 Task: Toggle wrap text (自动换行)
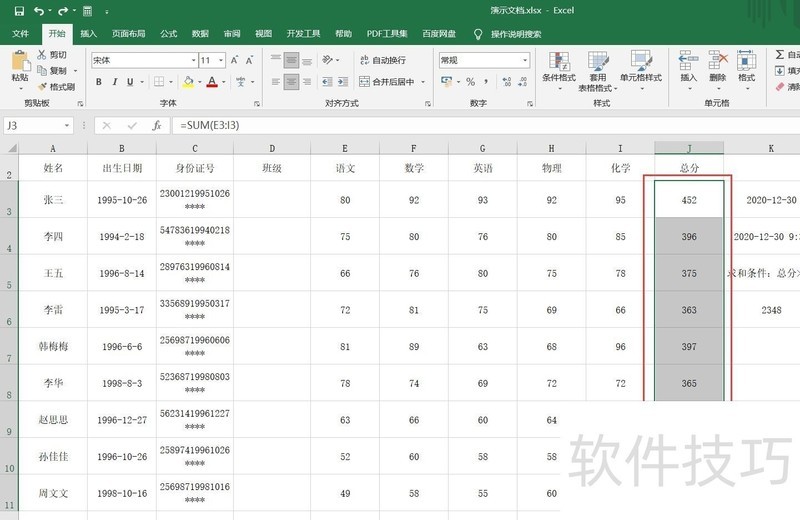[381, 60]
